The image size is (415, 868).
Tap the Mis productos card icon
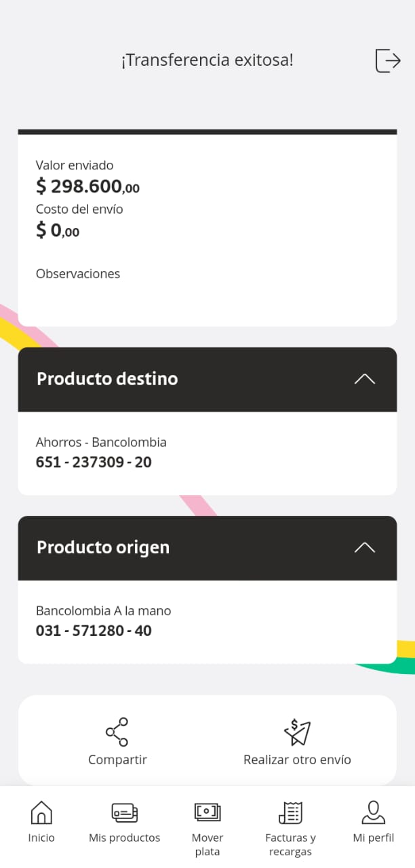pos(125,812)
